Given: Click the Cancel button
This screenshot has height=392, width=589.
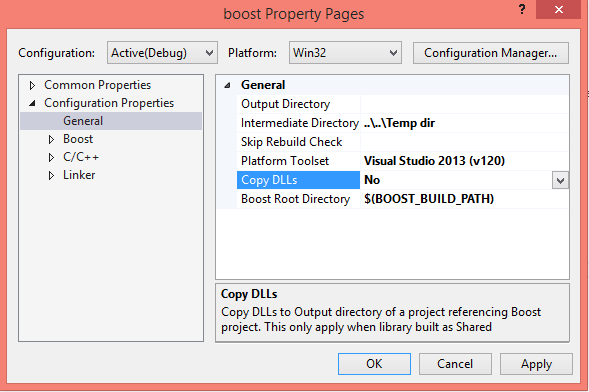Looking at the screenshot, I should pyautogui.click(x=455, y=364).
